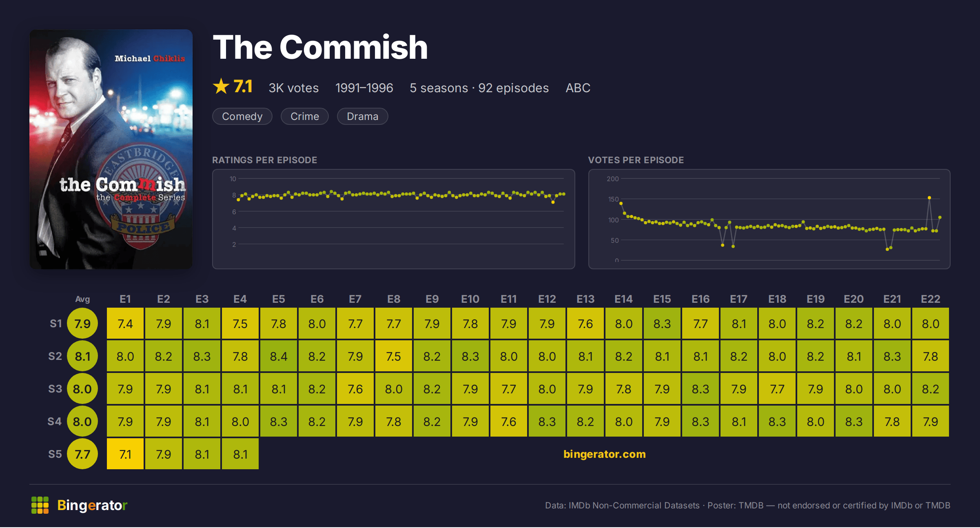Click the Ratings Per Episode chart title
980x528 pixels.
coord(264,160)
